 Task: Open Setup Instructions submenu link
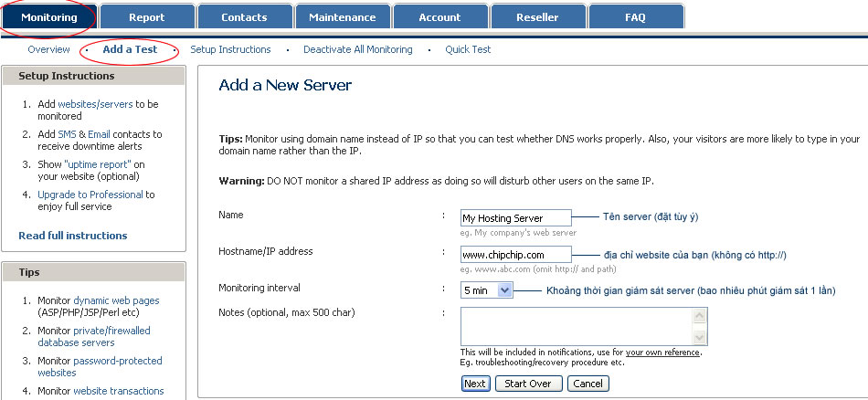pyautogui.click(x=230, y=49)
